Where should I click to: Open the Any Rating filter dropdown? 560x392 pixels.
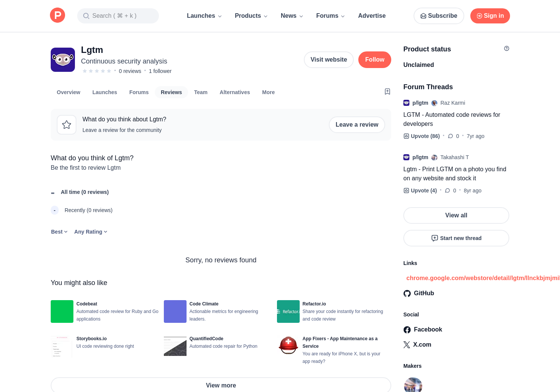[x=91, y=232]
